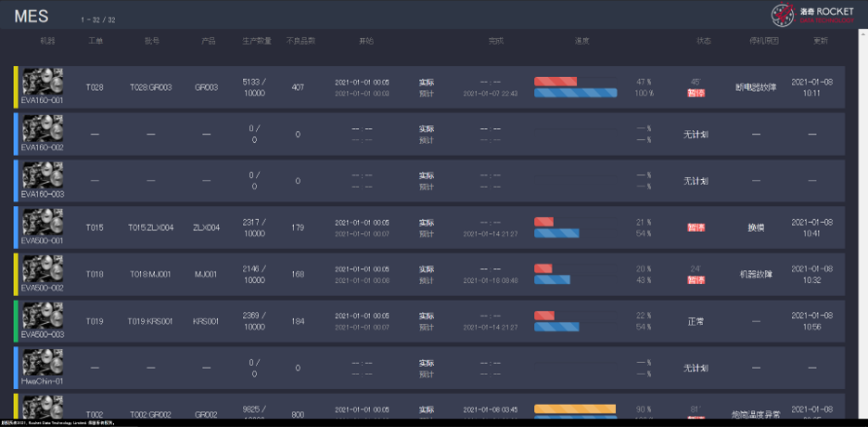
Task: Click the 机器 column header
Action: [x=47, y=42]
